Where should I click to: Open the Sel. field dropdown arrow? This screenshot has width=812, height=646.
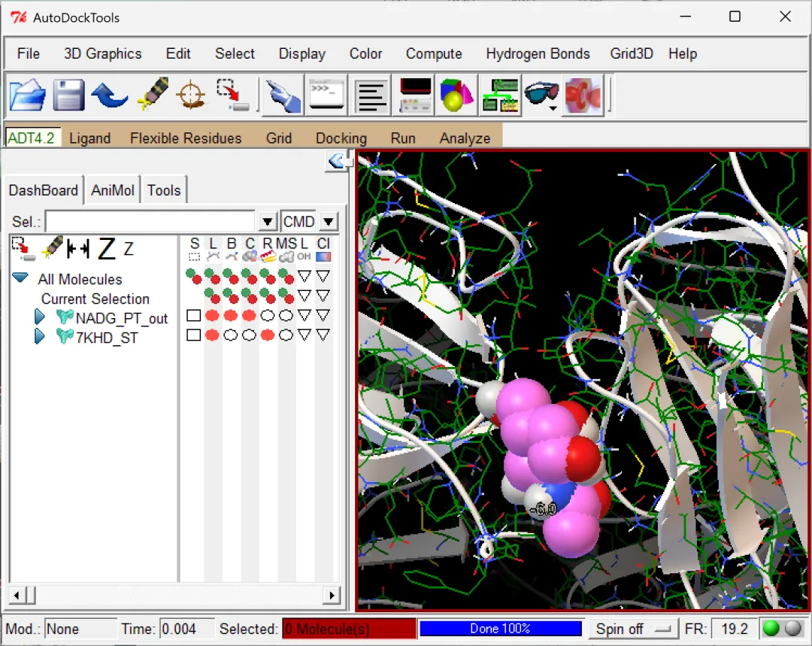[x=267, y=223]
